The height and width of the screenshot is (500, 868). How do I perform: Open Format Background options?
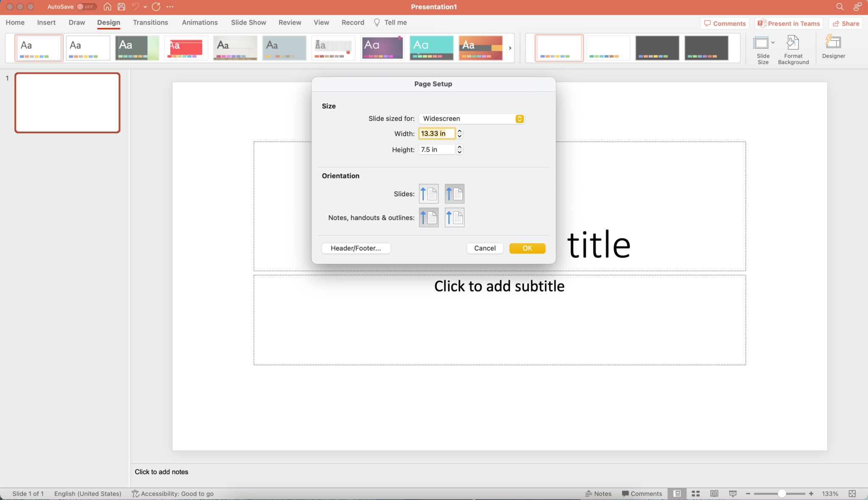click(793, 48)
